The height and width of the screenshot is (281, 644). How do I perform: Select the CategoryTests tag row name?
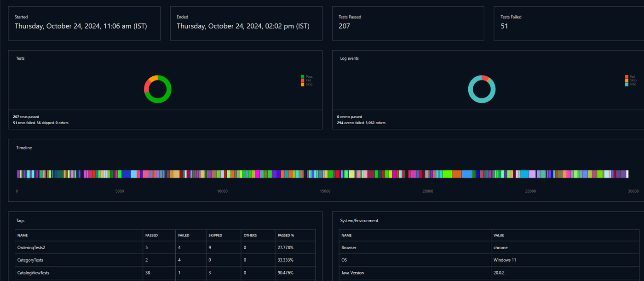click(x=30, y=260)
